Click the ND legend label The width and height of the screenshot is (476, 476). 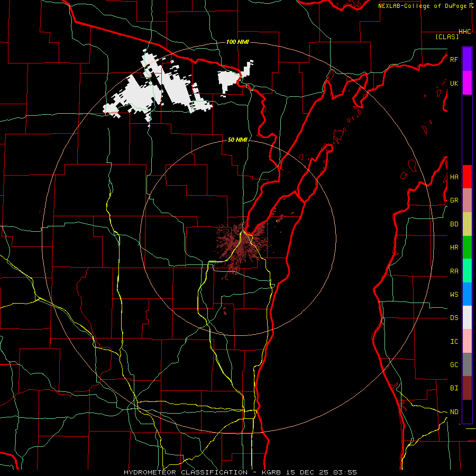click(x=454, y=411)
